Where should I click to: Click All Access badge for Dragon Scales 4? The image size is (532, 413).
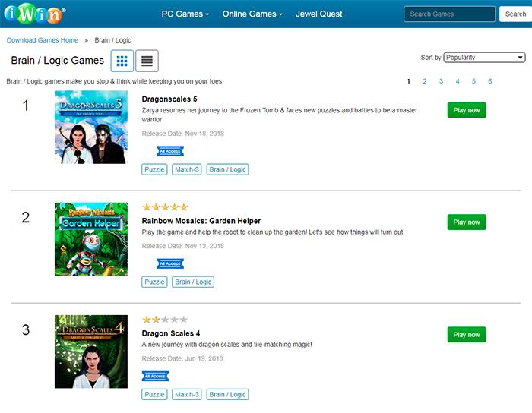click(x=155, y=376)
